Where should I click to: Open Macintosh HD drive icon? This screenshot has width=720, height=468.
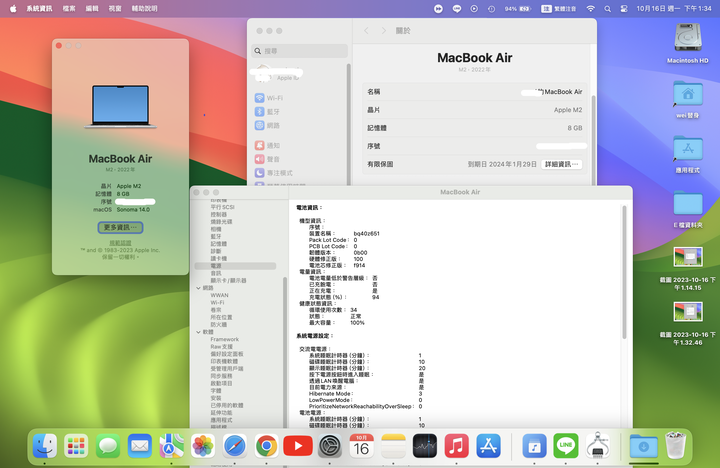point(687,40)
